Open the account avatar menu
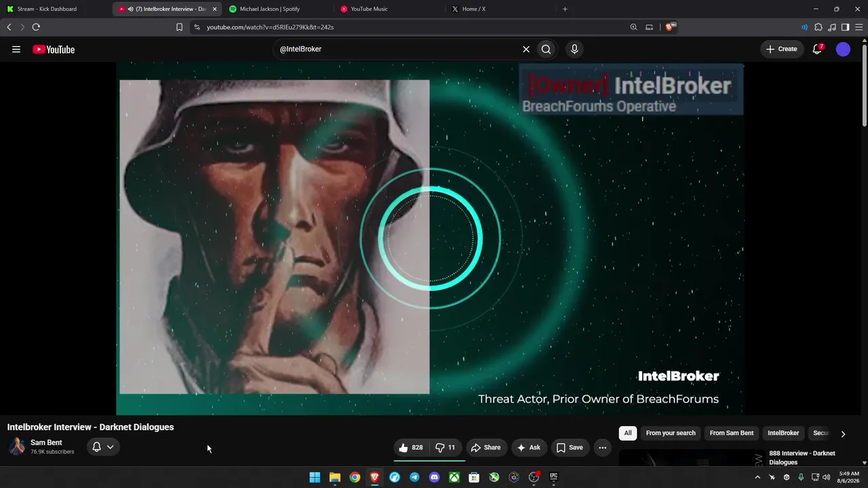Viewport: 868px width, 488px height. (x=843, y=49)
